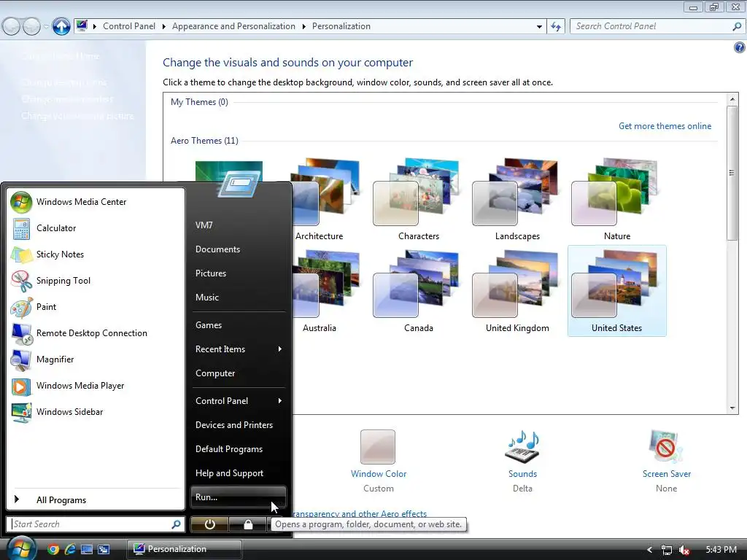Click Run... in Start menu
The height and width of the screenshot is (560, 747).
coord(239,497)
